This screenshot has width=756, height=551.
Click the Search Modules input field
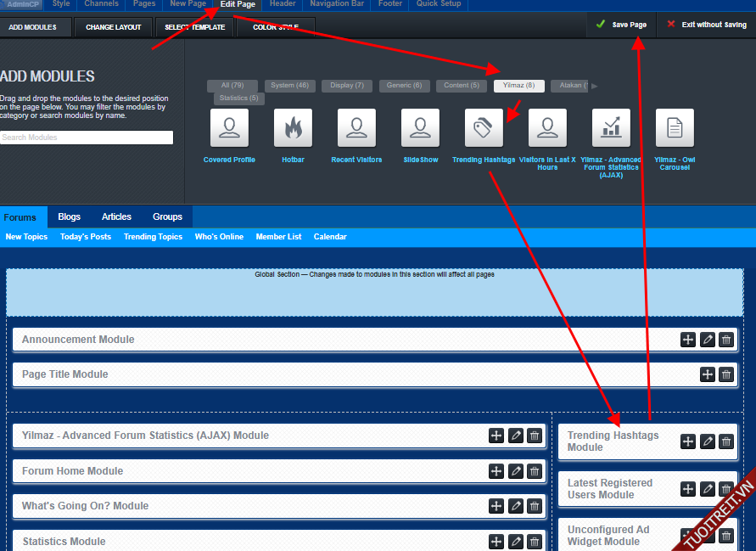tap(87, 138)
